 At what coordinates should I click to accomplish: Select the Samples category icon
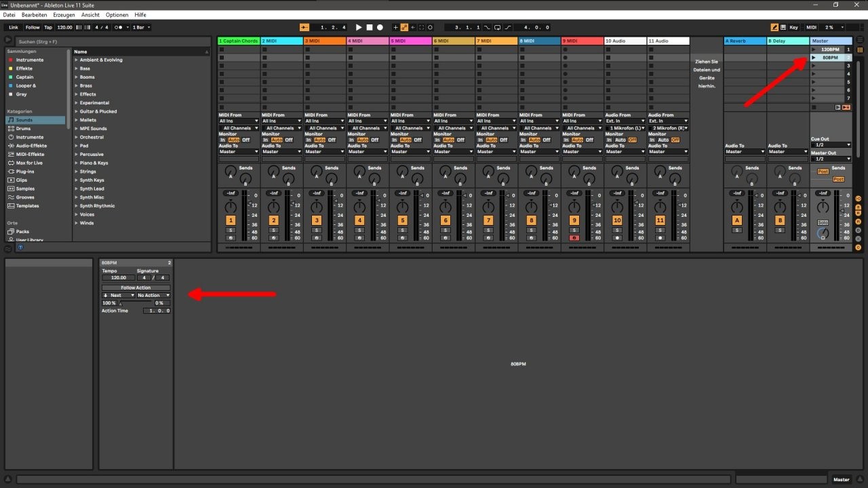pos(10,188)
